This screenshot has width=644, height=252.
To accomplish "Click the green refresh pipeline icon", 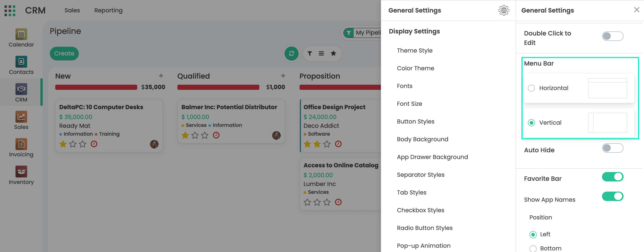I will (291, 53).
